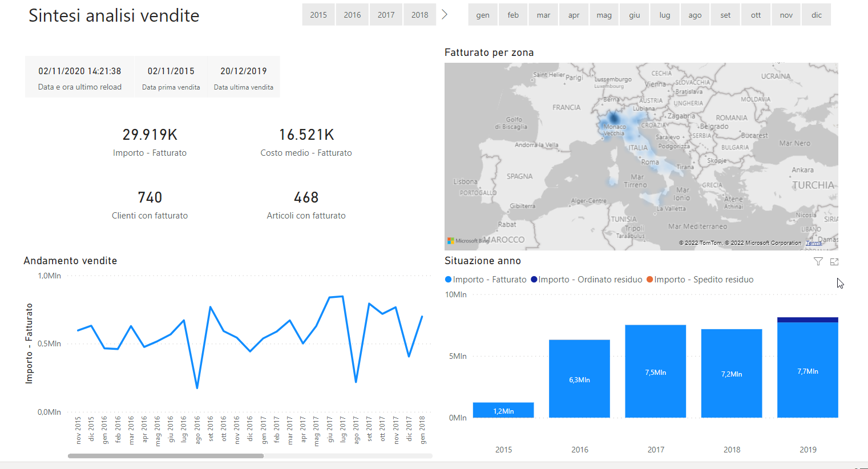Choose the ott month slicer
Screen dimensions: 868x469
point(756,15)
